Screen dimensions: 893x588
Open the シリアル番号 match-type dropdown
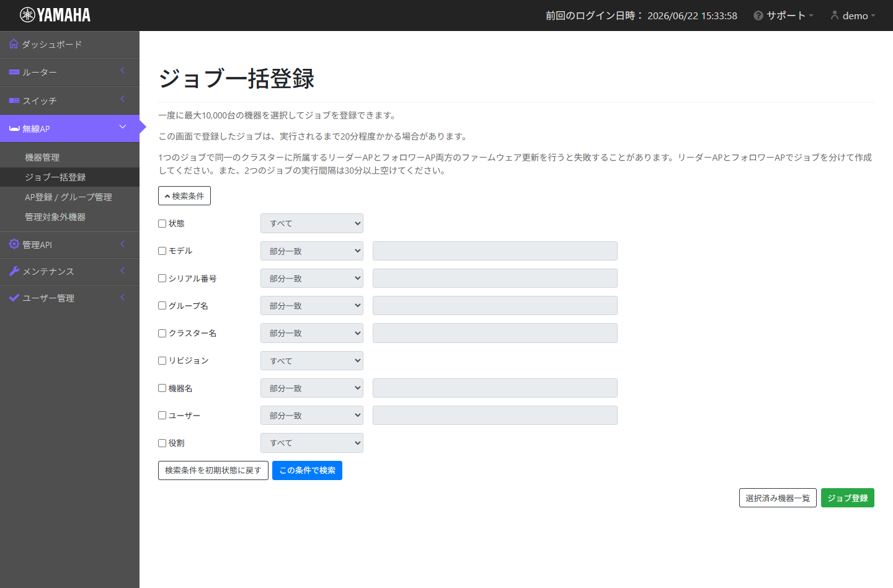[312, 278]
